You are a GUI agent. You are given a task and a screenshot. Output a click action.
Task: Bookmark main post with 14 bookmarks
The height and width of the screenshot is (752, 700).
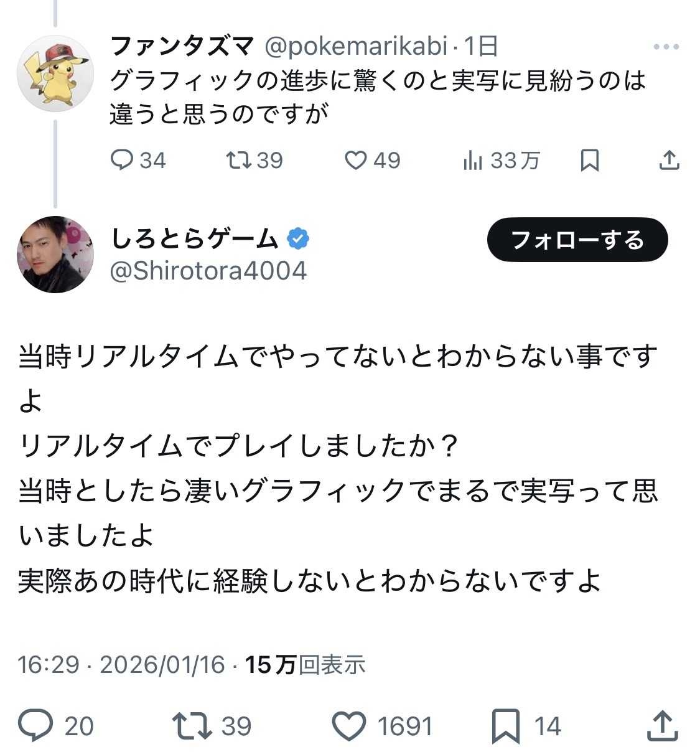click(x=506, y=726)
